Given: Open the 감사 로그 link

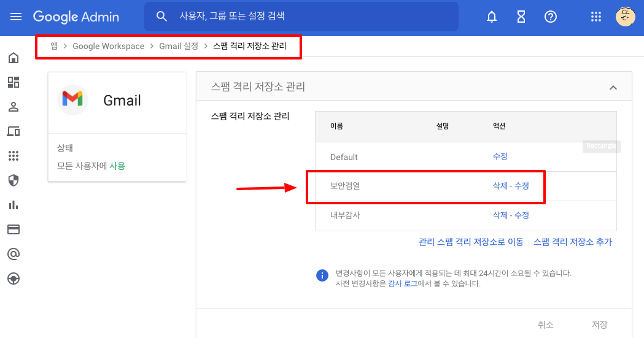Looking at the screenshot, I should [403, 283].
